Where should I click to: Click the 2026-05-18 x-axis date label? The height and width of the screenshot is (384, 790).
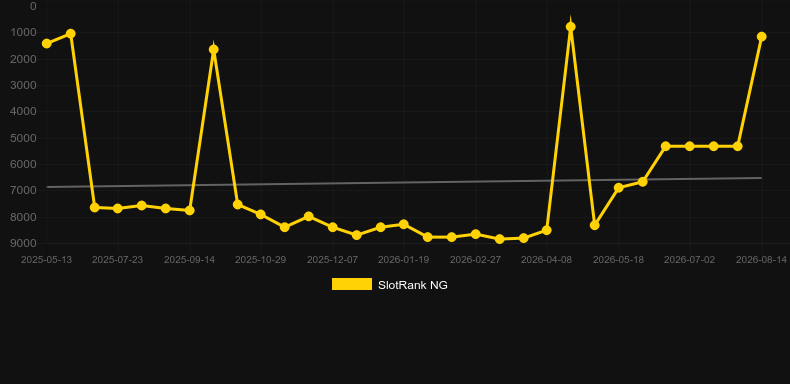(x=618, y=260)
